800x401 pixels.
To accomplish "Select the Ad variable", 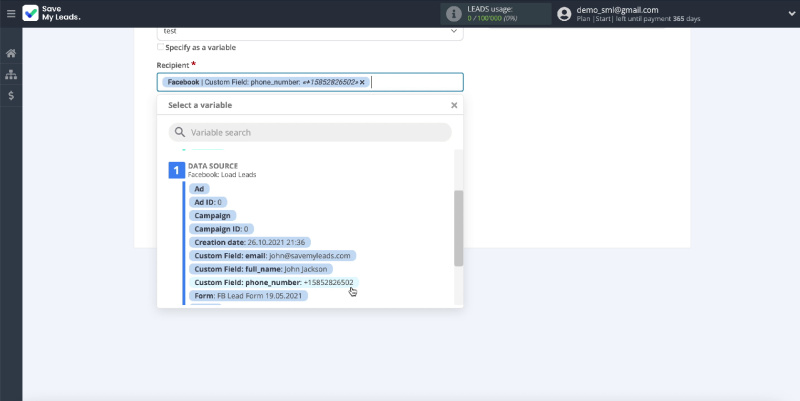I will click(199, 189).
